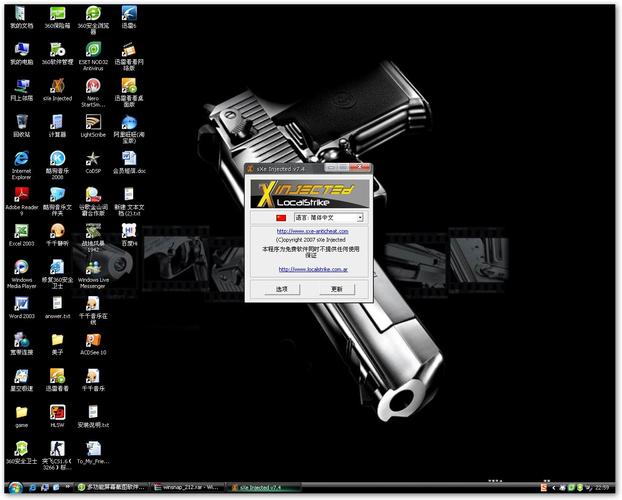Open Nero StartSmart desktop icon
The width and height of the screenshot is (622, 500).
click(x=92, y=86)
